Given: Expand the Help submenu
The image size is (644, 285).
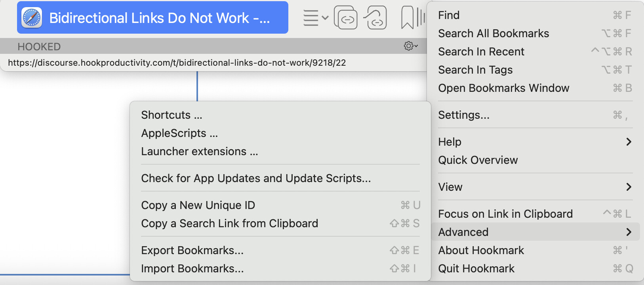Looking at the screenshot, I should [535, 142].
